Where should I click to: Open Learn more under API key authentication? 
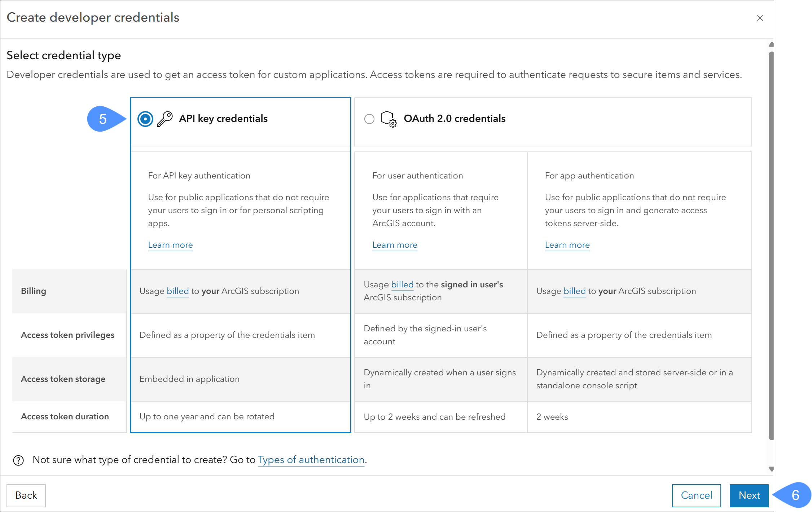coord(170,245)
